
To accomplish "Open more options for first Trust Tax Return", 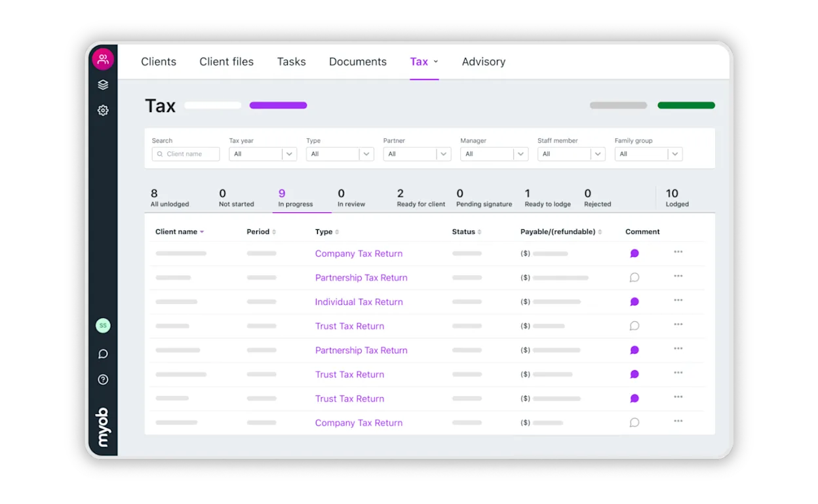I will pyautogui.click(x=678, y=324).
